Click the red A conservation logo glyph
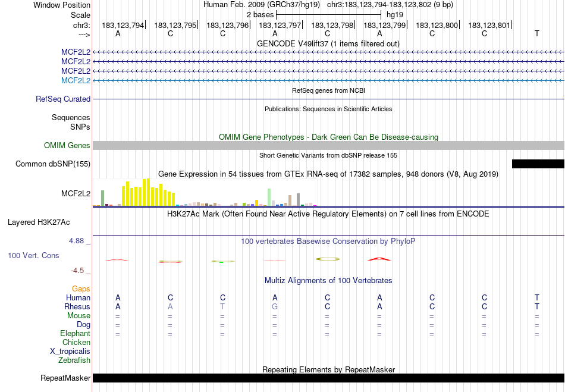The image size is (565, 392). click(379, 259)
